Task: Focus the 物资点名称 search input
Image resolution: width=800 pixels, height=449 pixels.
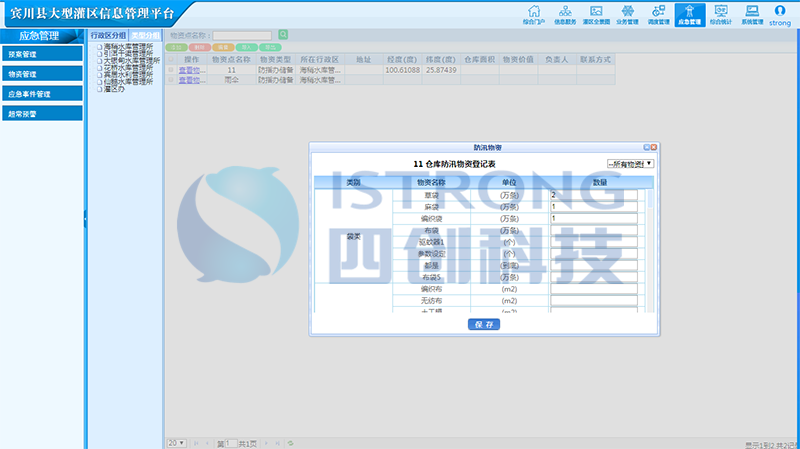Action: pos(242,35)
